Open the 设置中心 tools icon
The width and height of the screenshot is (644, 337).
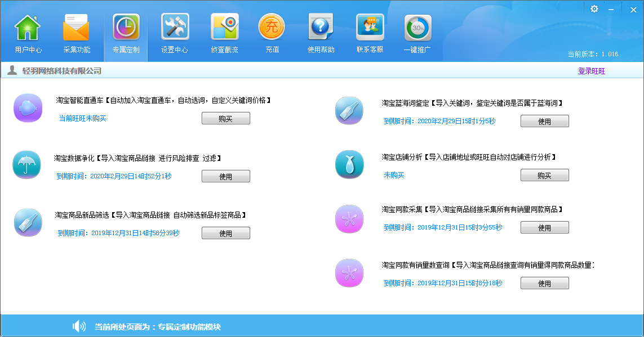[175, 27]
